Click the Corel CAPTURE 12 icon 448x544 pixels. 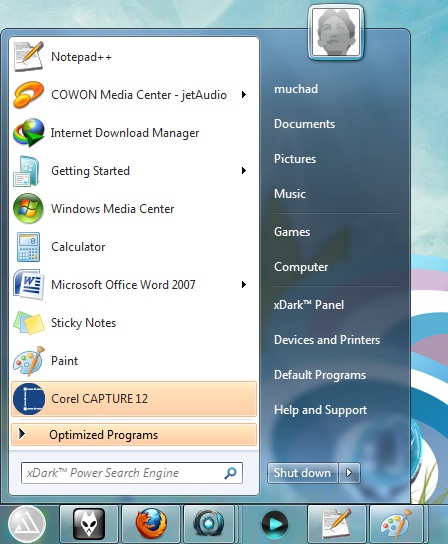29,399
